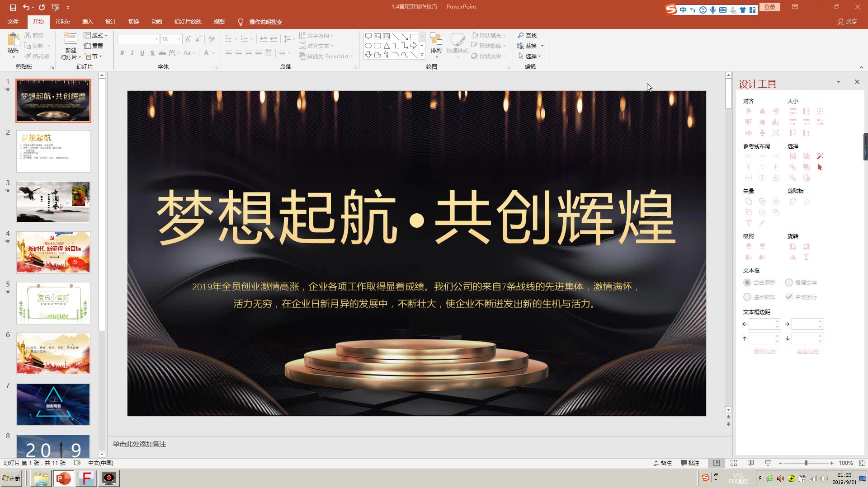This screenshot has height=488, width=868.
Task: Select the 自由调整 radio button
Action: 748,282
